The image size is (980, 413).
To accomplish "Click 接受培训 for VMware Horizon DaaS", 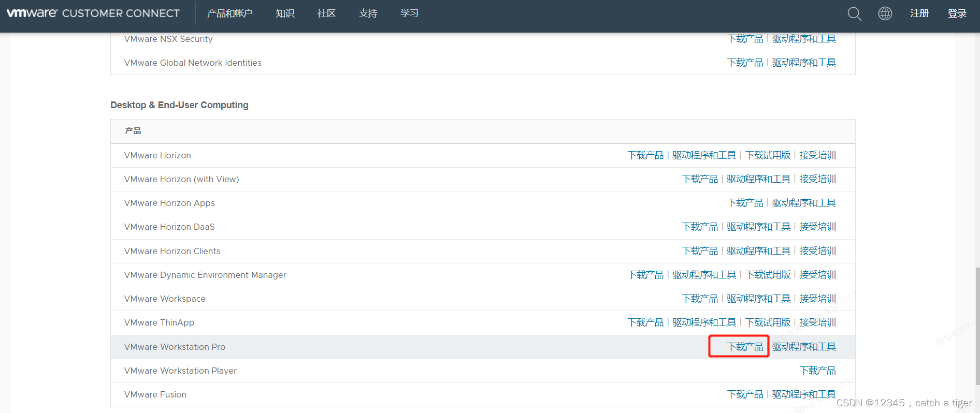I will 818,227.
